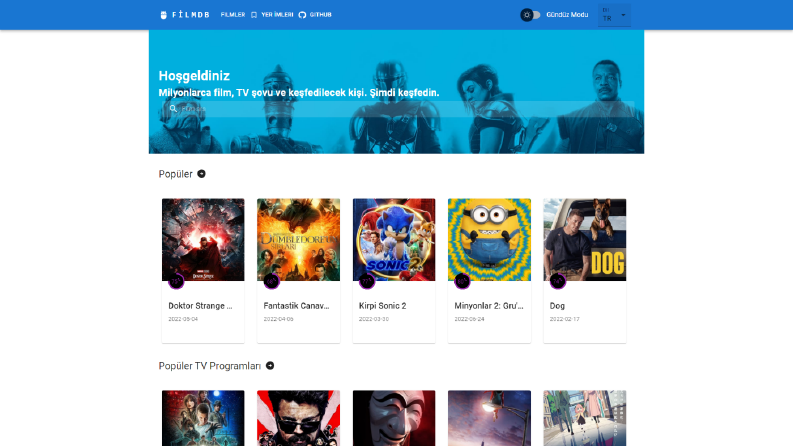The width and height of the screenshot is (793, 446).
Task: Click the film search input field
Action: coord(398,109)
